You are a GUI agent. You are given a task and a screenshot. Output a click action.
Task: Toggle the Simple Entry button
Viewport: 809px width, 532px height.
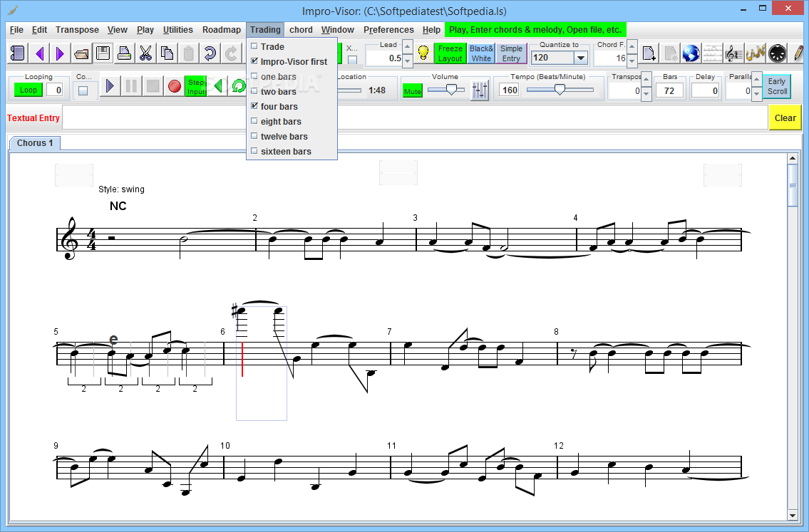click(x=511, y=53)
